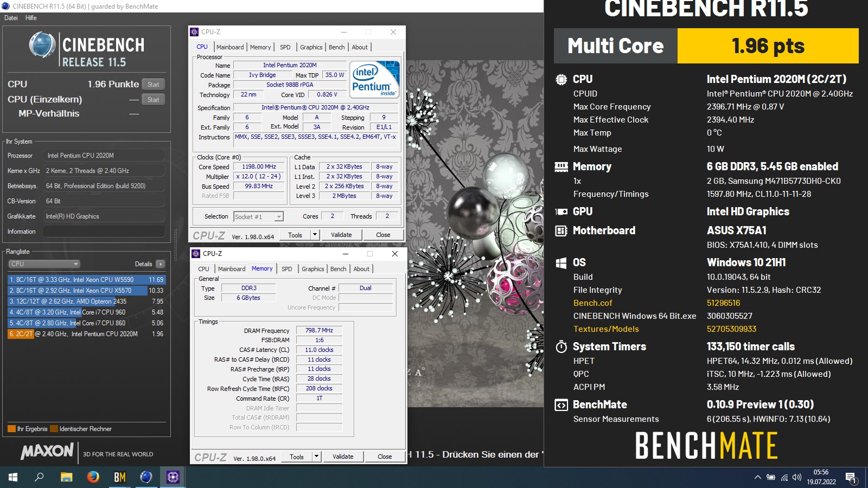Screen dimensions: 868x488
Task: Click the battery tray icon
Action: (x=771, y=478)
